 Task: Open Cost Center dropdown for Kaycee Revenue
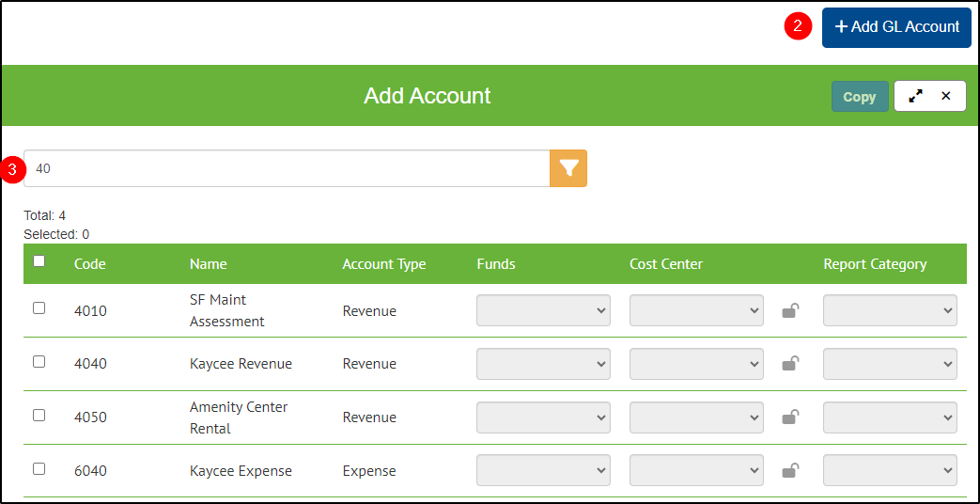696,363
